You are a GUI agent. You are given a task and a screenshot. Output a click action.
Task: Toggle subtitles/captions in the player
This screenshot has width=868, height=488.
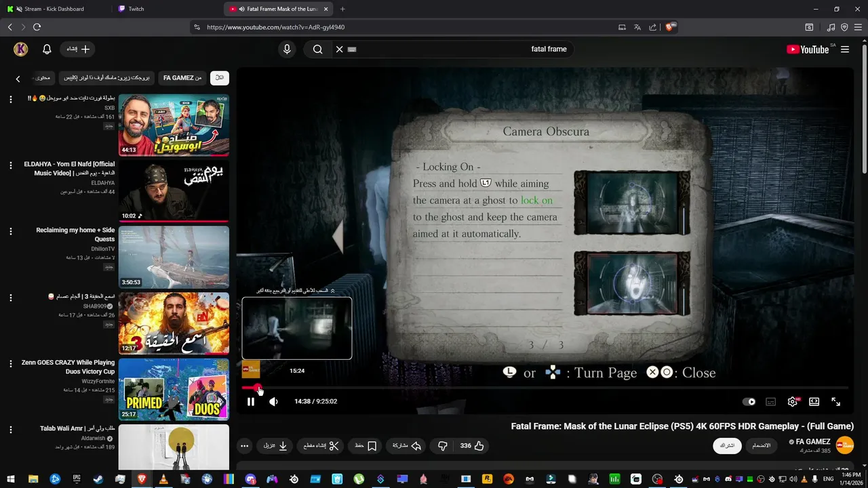pos(770,401)
